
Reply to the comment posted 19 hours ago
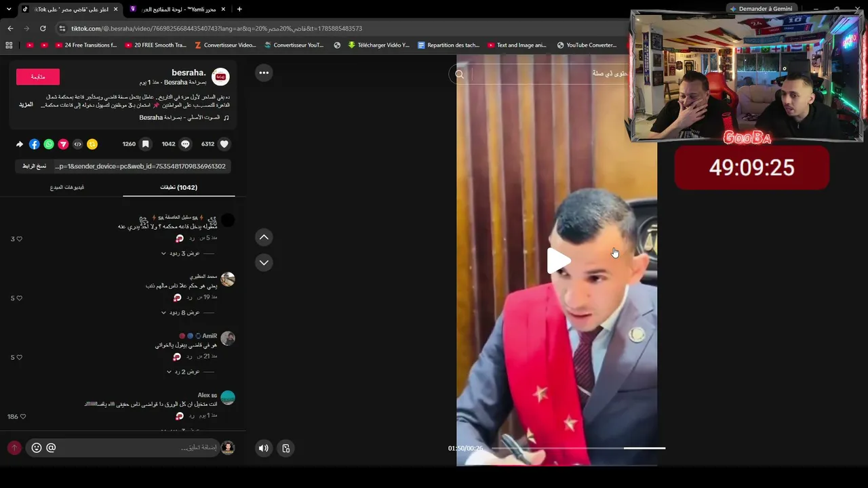coord(190,298)
